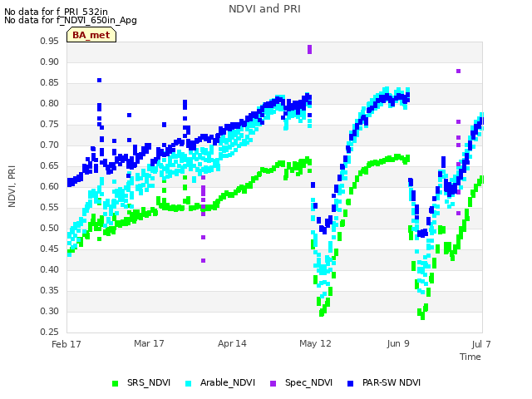Click the 0.25 y-axis tick label
The width and height of the screenshot is (532, 399).
tap(49, 332)
